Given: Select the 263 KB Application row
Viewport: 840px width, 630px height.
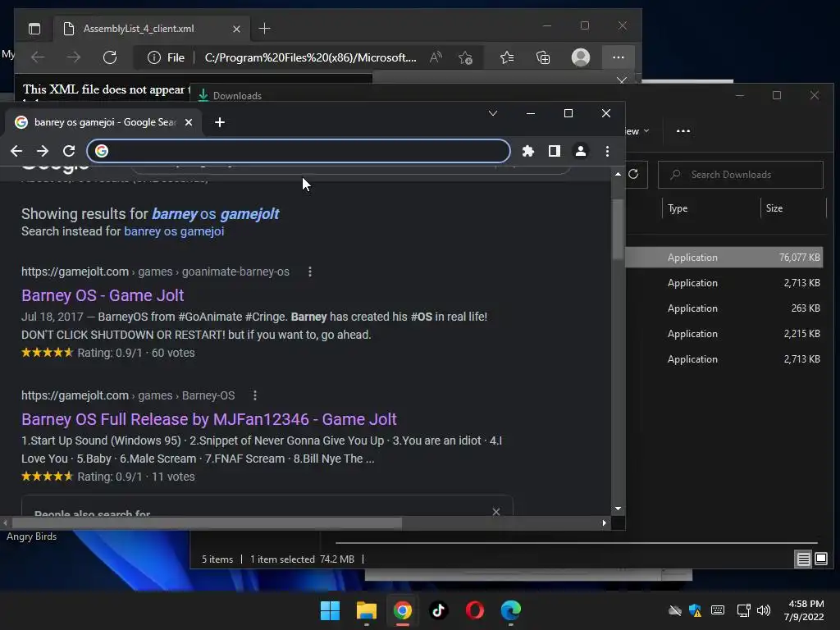Looking at the screenshot, I should click(x=724, y=308).
